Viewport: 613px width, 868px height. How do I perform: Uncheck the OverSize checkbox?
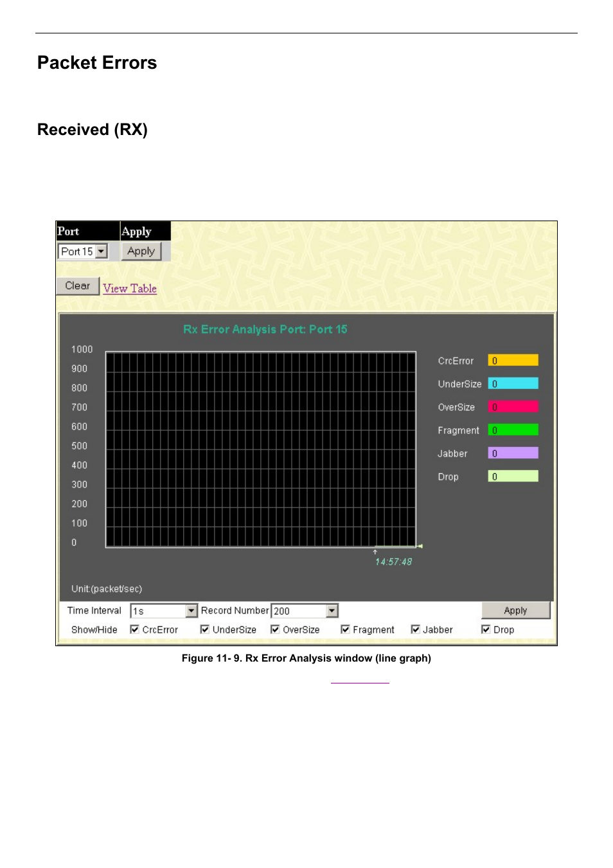(275, 629)
